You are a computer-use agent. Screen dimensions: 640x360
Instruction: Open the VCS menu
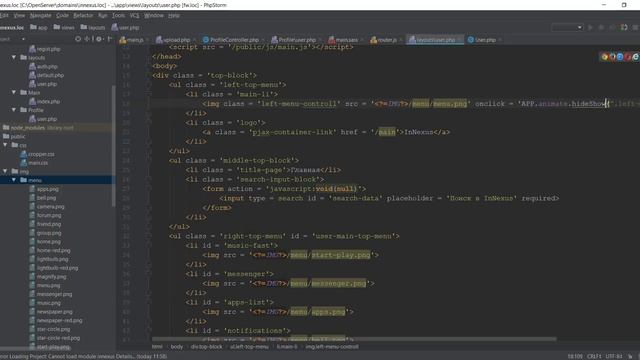click(134, 16)
